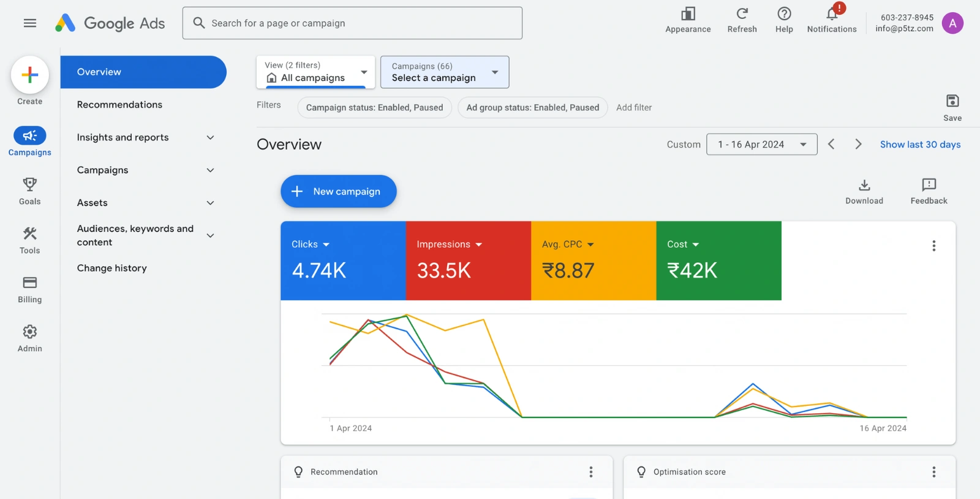Image resolution: width=980 pixels, height=499 pixels.
Task: Open the scorecard chart options menu
Action: click(x=933, y=246)
